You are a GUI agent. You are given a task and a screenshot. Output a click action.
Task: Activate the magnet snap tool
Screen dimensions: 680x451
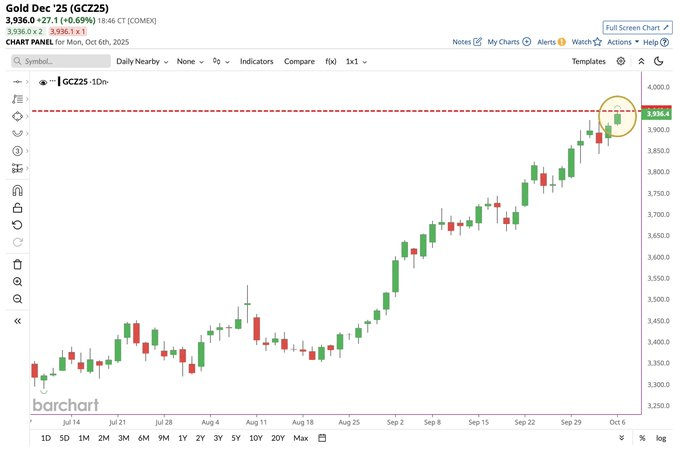(17, 191)
